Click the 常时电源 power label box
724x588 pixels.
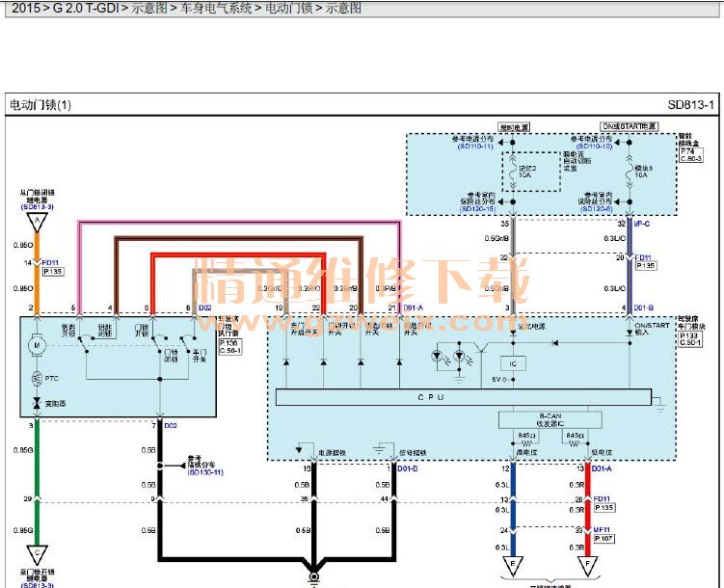[x=514, y=127]
